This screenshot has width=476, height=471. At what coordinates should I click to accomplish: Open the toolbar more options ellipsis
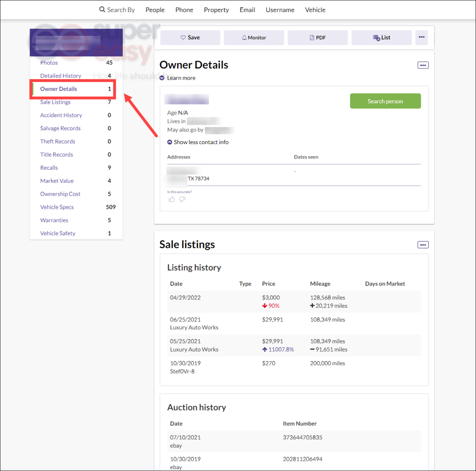click(421, 37)
